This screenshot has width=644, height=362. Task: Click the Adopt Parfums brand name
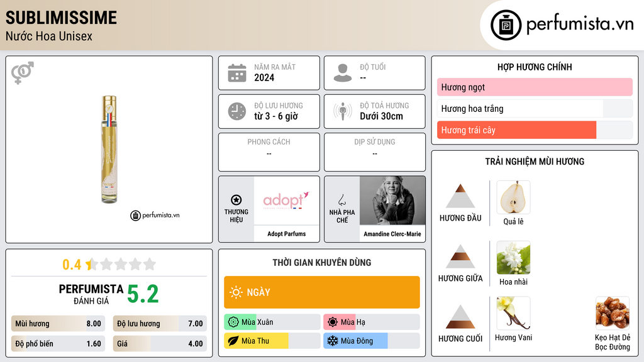pos(286,234)
